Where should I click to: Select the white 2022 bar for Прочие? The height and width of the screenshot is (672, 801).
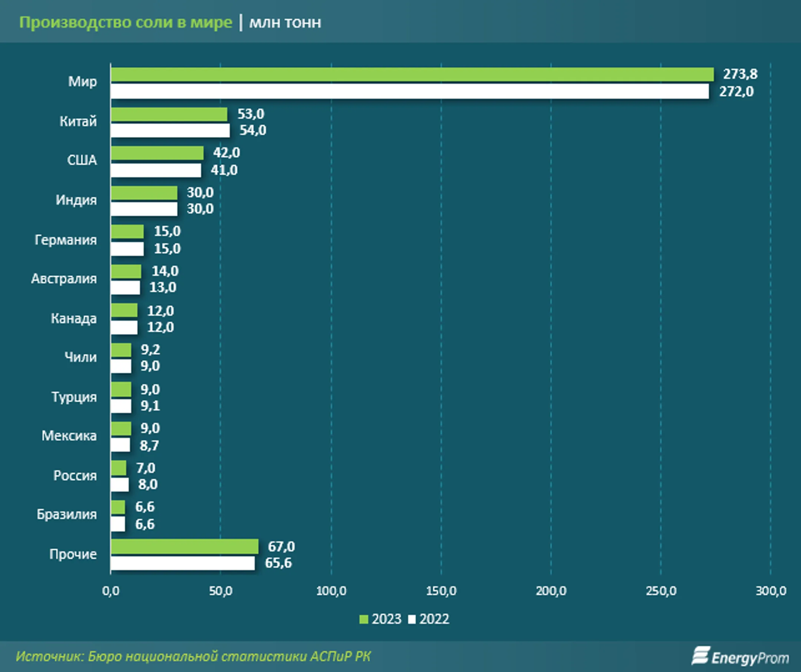click(x=183, y=563)
